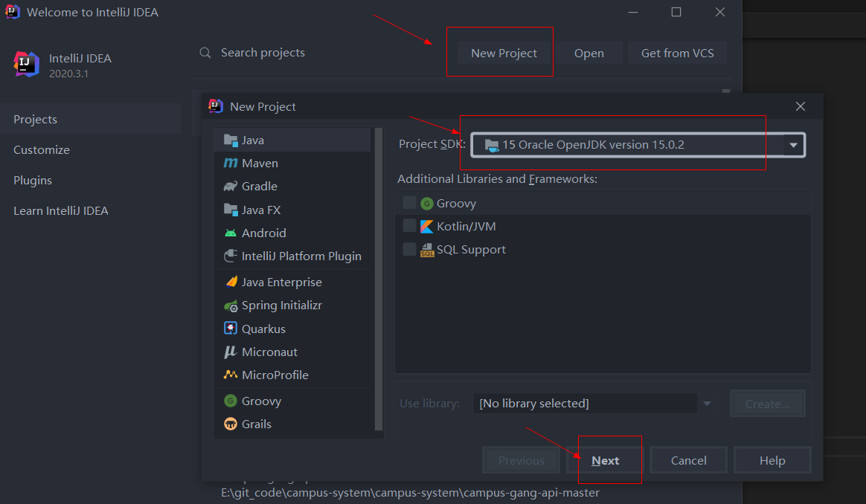The image size is (866, 504).
Task: Open the Project SDK dropdown arrow
Action: 793,145
